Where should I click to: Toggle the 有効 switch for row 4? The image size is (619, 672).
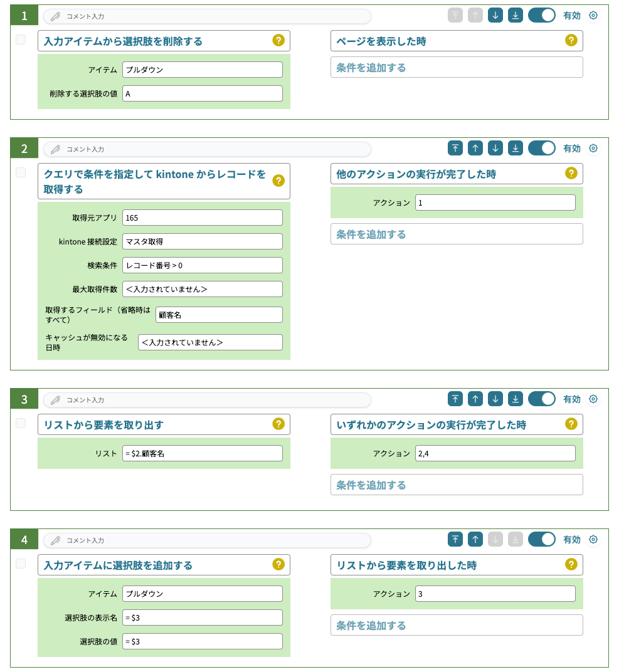(x=542, y=539)
